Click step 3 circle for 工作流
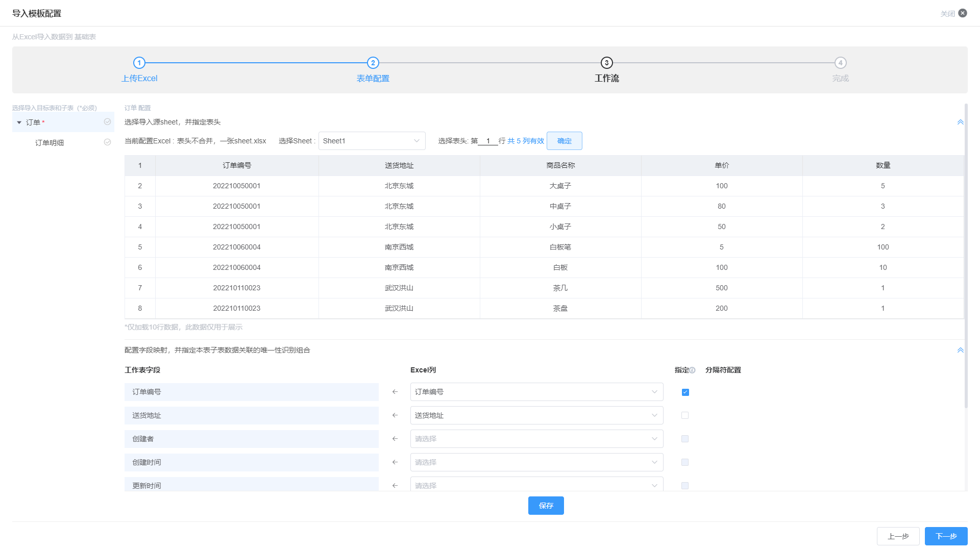This screenshot has width=980, height=551. click(607, 63)
